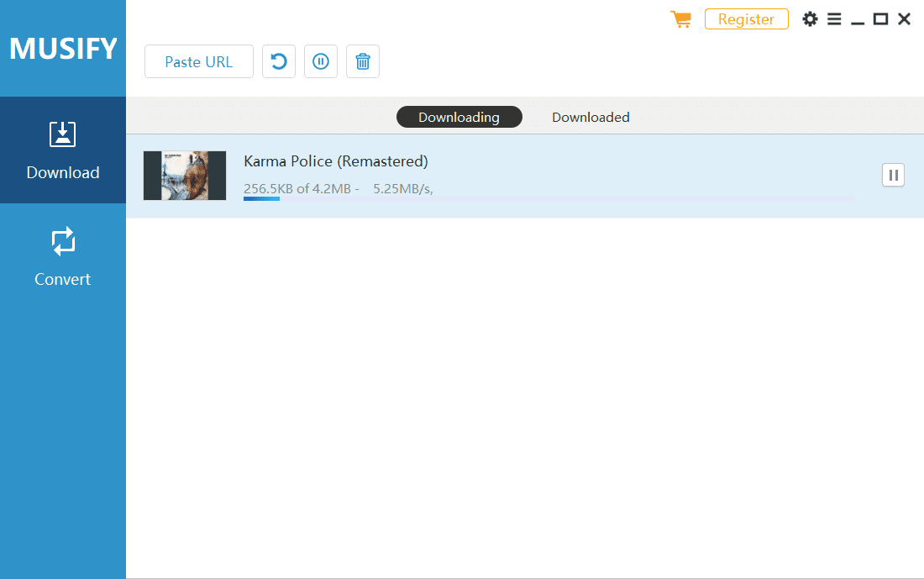Open the hamburger menu

coord(834,18)
